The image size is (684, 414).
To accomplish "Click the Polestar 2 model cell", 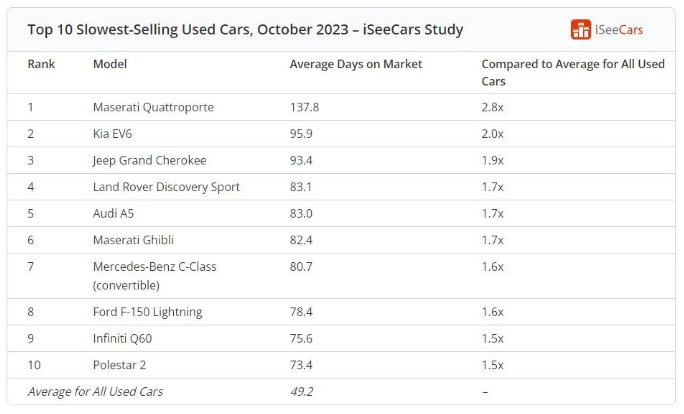I will point(120,365).
